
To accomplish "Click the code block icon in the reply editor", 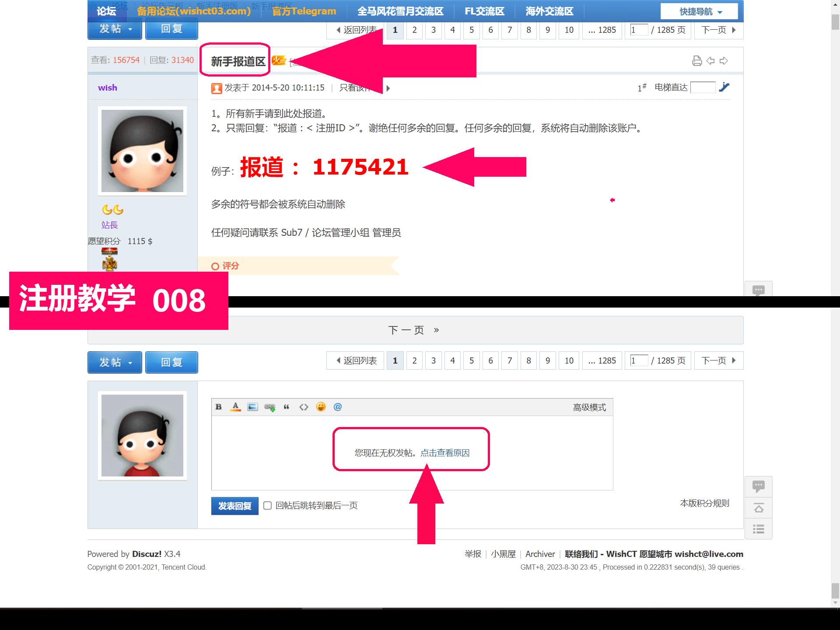I will coord(304,407).
